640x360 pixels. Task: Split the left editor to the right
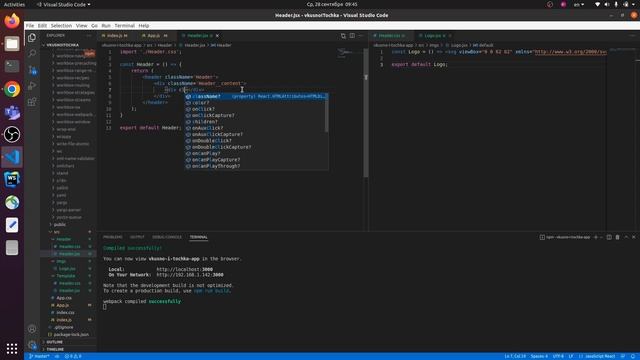pos(352,36)
